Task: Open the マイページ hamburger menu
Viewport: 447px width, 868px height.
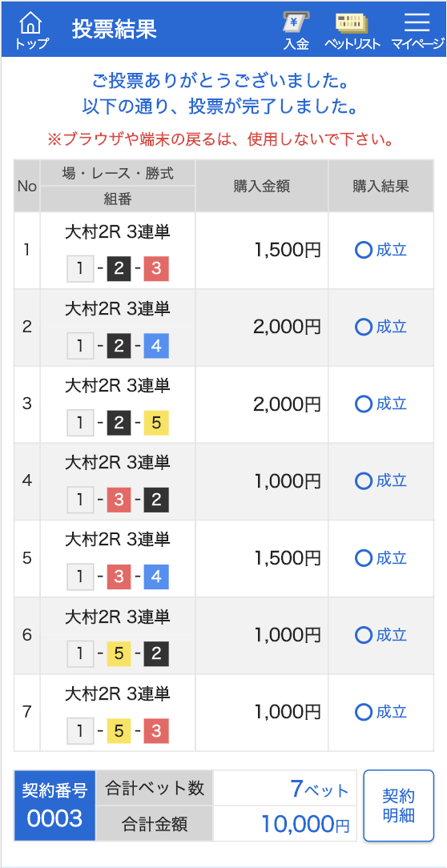Action: tap(417, 30)
